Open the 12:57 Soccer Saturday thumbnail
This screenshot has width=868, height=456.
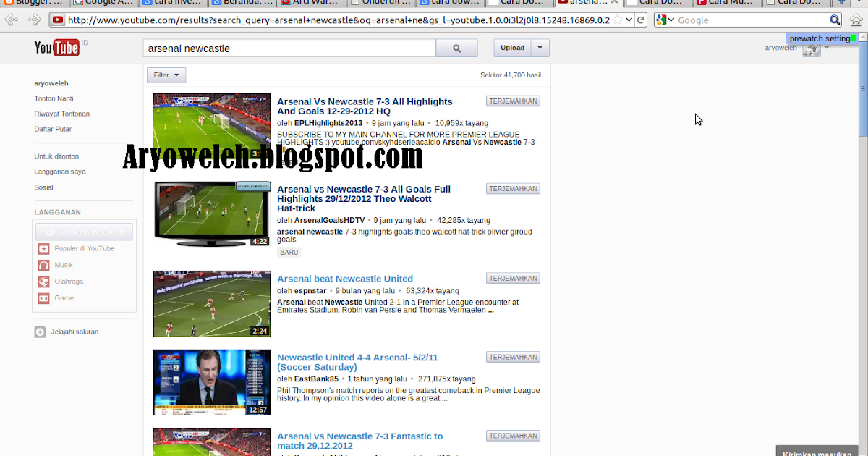(212, 382)
